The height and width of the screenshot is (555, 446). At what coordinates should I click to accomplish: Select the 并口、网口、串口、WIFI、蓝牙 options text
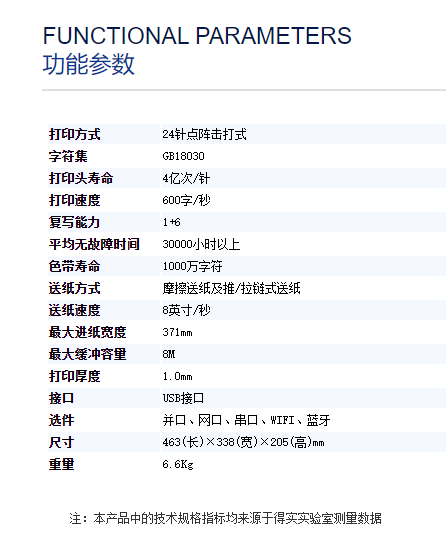pyautogui.click(x=246, y=420)
